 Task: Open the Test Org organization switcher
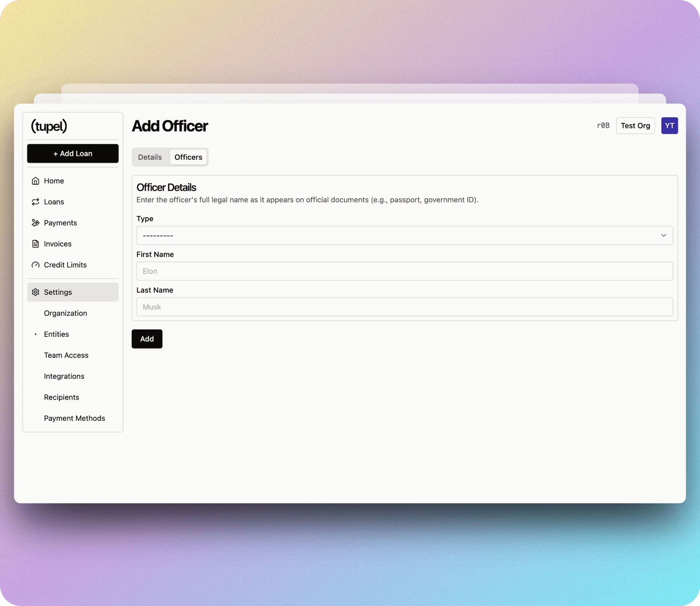pyautogui.click(x=635, y=126)
